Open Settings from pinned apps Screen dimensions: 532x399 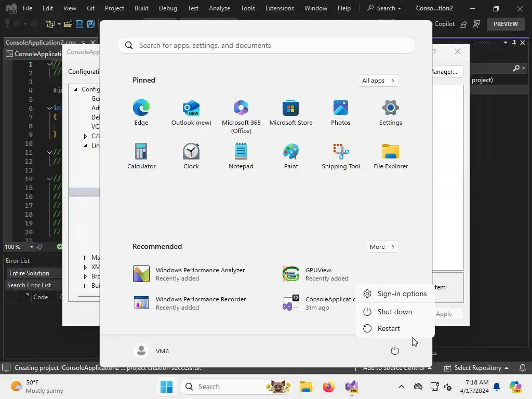click(391, 113)
